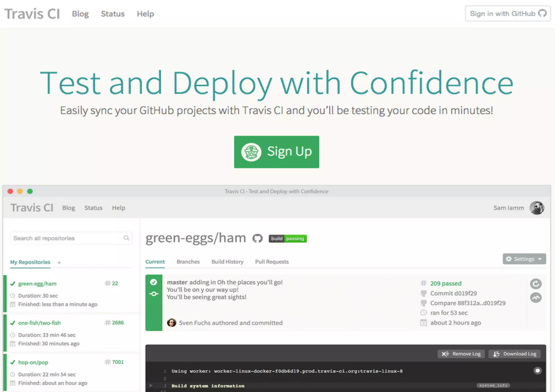Click the magnifier icon in repository search

[x=126, y=238]
